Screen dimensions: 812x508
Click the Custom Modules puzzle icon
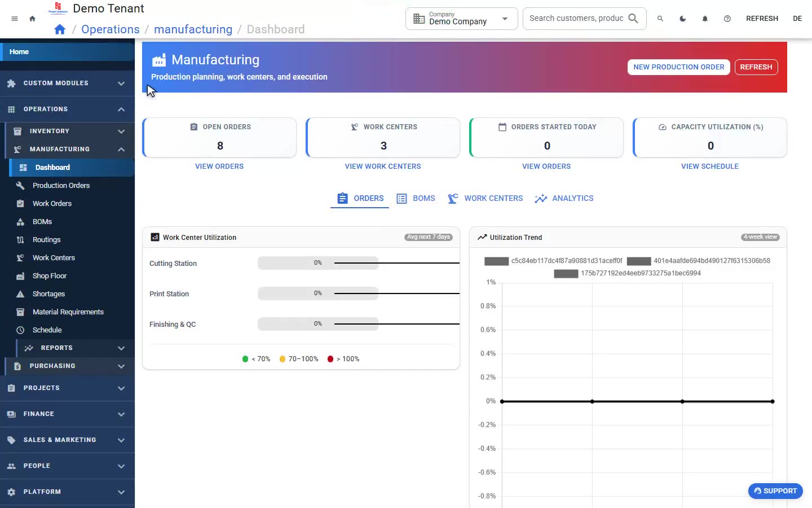(11, 84)
